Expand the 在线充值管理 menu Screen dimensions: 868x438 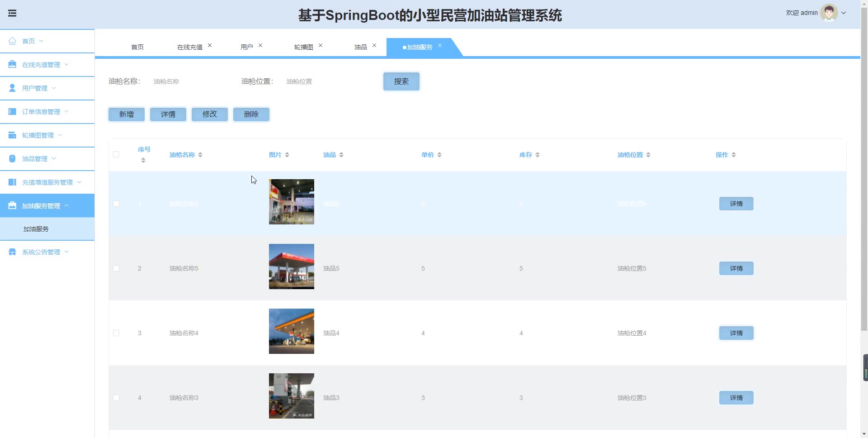point(66,64)
